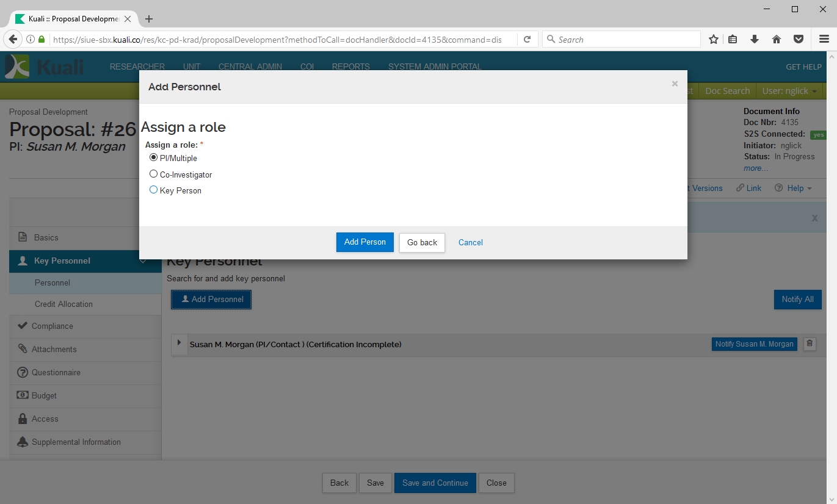The image size is (837, 504).
Task: Click the browser back arrow button
Action: tap(12, 40)
